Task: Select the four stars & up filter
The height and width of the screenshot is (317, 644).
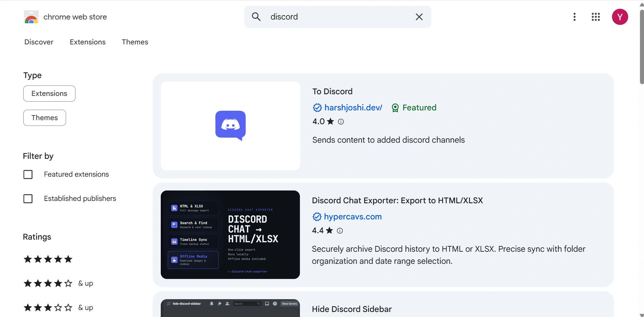Action: pyautogui.click(x=58, y=284)
